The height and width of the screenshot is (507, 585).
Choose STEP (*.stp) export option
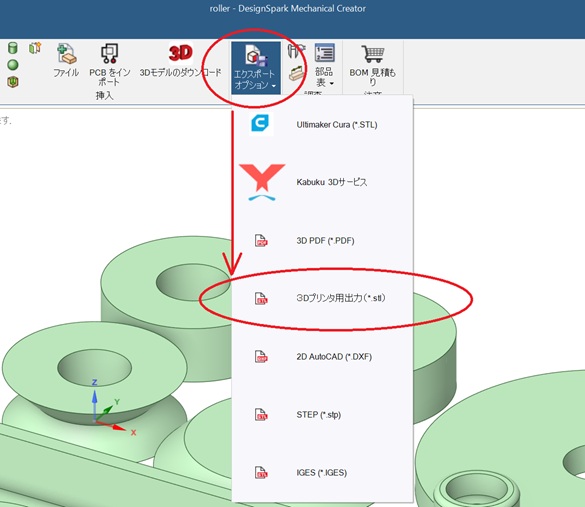pos(322,414)
